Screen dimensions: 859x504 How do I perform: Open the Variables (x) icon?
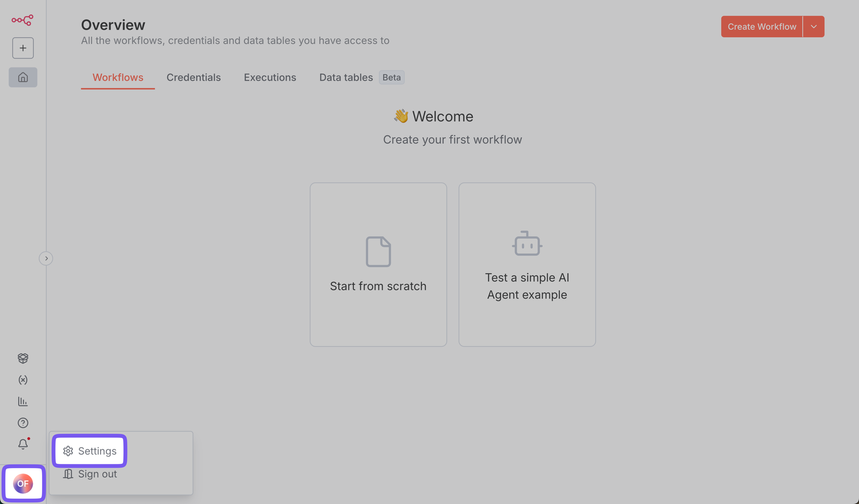click(x=23, y=380)
